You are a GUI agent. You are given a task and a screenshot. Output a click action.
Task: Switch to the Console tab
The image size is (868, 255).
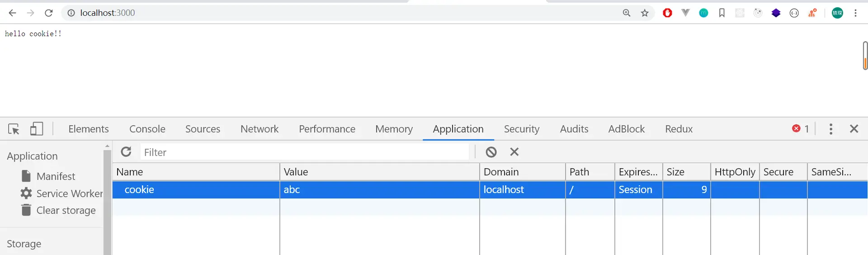pos(147,129)
